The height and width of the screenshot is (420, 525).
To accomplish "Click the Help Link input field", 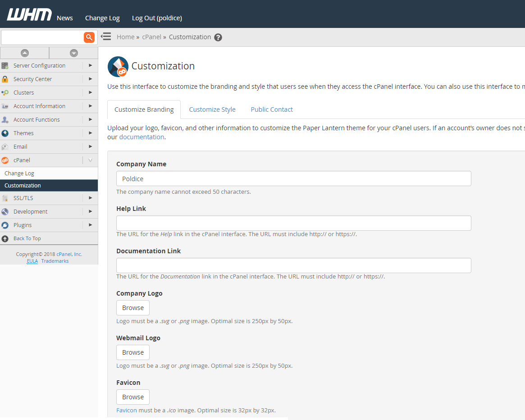I will coord(294,223).
